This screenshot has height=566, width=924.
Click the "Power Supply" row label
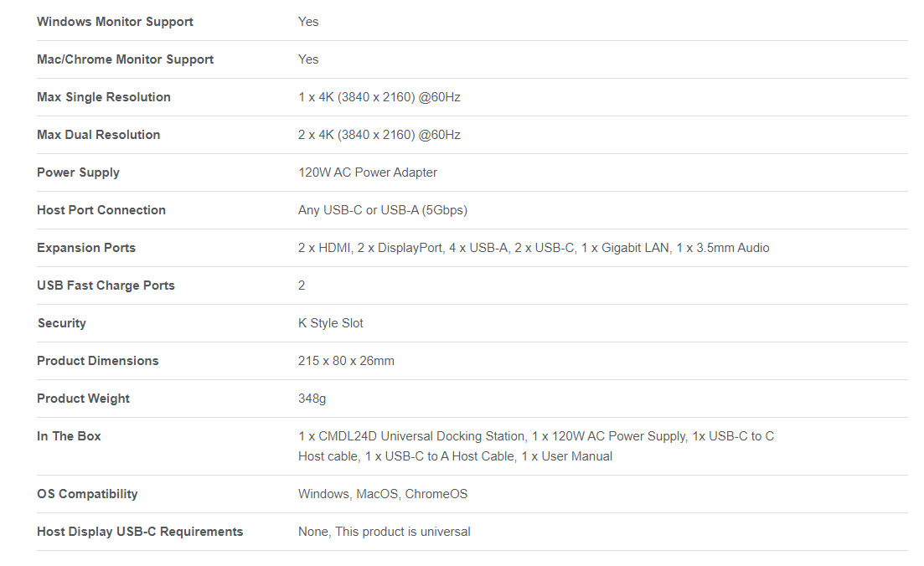click(78, 172)
